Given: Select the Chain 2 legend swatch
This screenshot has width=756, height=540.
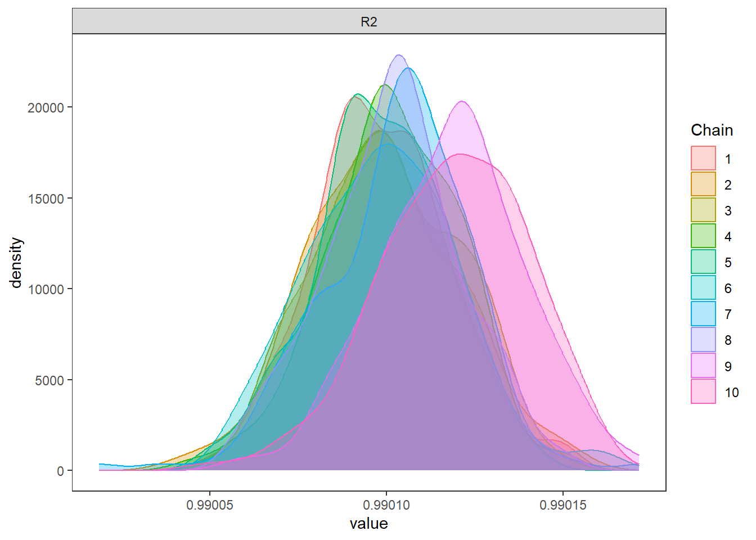Looking at the screenshot, I should (x=703, y=184).
